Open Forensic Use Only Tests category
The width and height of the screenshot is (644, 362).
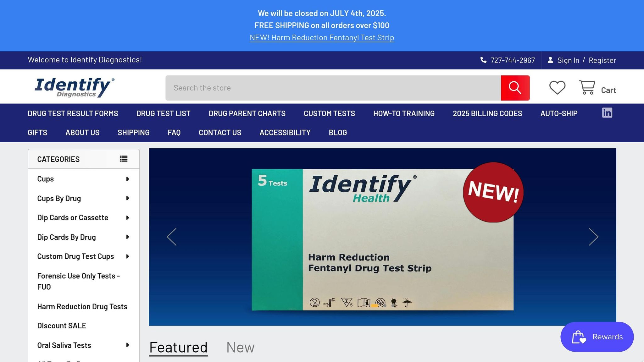[79, 281]
